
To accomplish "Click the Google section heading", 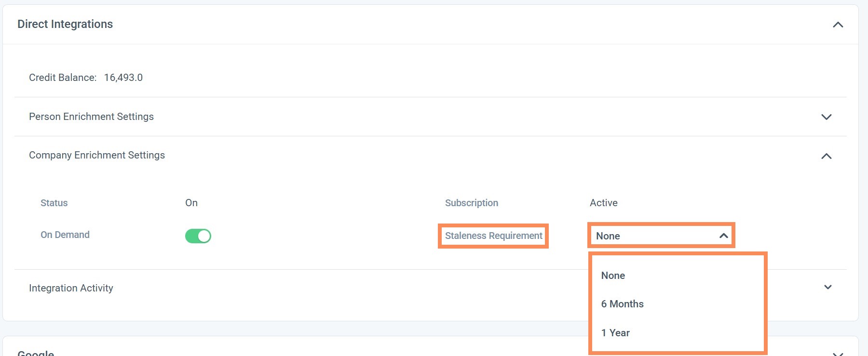I will [36, 353].
